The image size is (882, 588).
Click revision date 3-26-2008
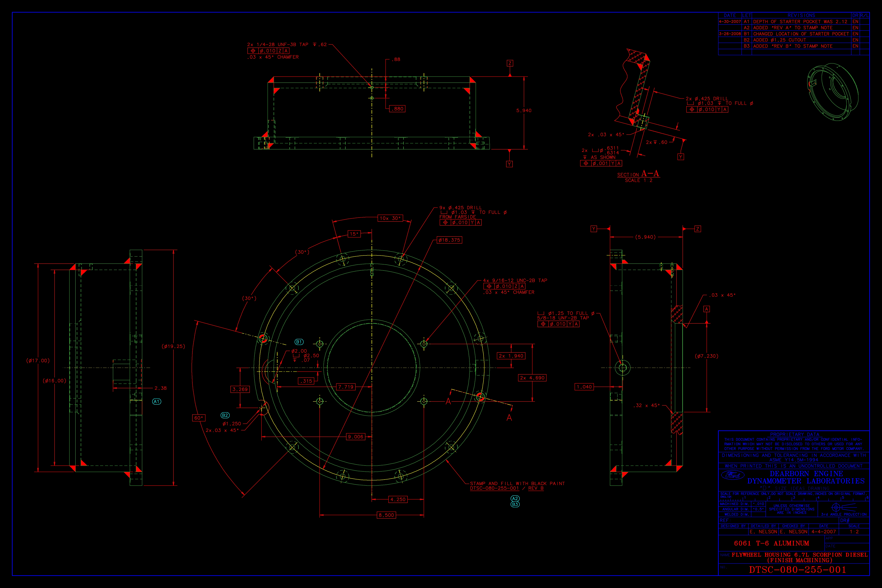click(730, 34)
